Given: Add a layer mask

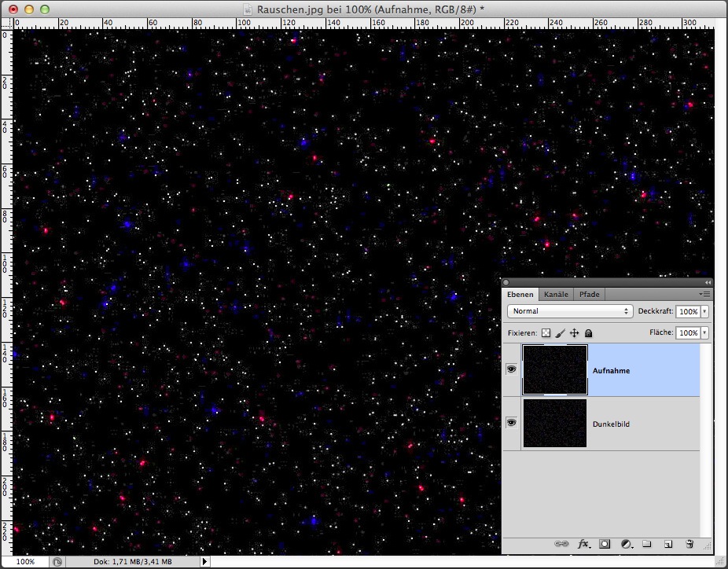Looking at the screenshot, I should click(605, 544).
